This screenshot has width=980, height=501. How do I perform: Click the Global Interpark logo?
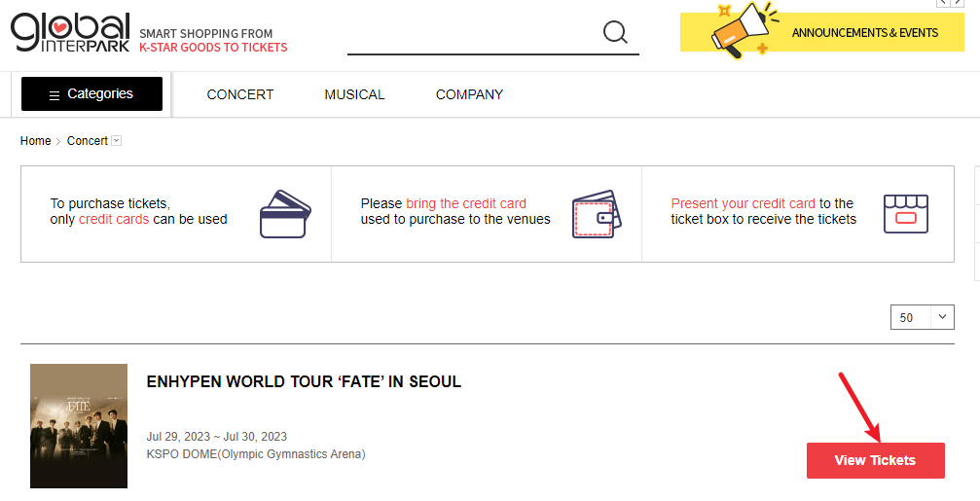[70, 32]
